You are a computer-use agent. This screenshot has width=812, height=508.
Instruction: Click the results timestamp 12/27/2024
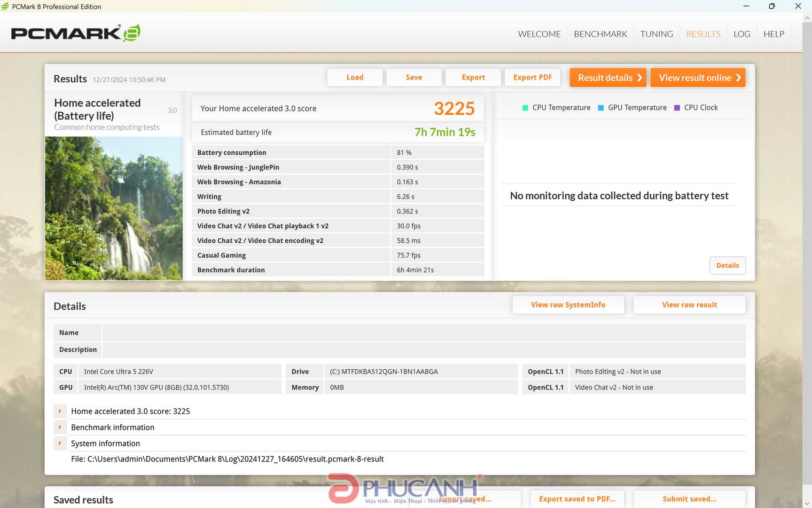pyautogui.click(x=129, y=79)
